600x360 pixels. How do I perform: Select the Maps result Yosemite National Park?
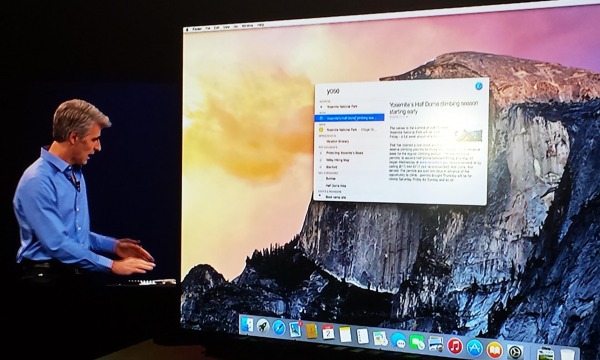pyautogui.click(x=349, y=130)
